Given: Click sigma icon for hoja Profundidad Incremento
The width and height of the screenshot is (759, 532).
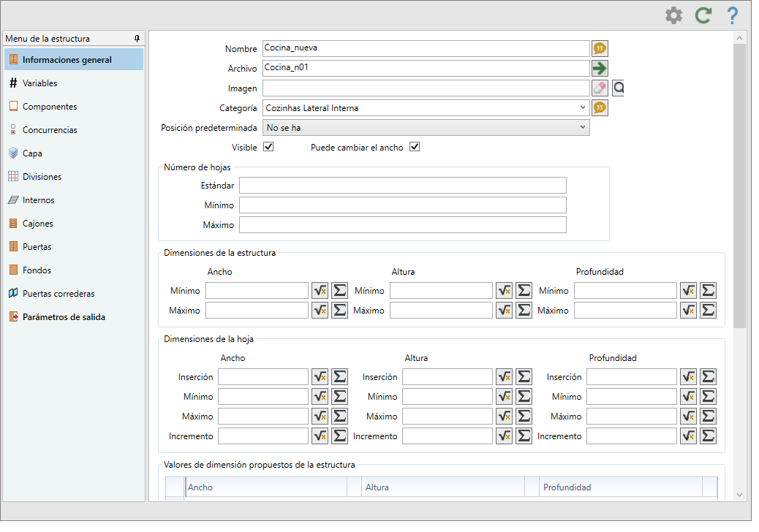Looking at the screenshot, I should (708, 436).
